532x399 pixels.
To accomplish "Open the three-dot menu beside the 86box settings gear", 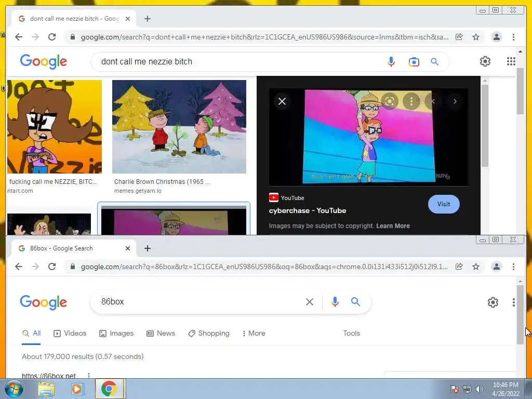I will pos(514,302).
